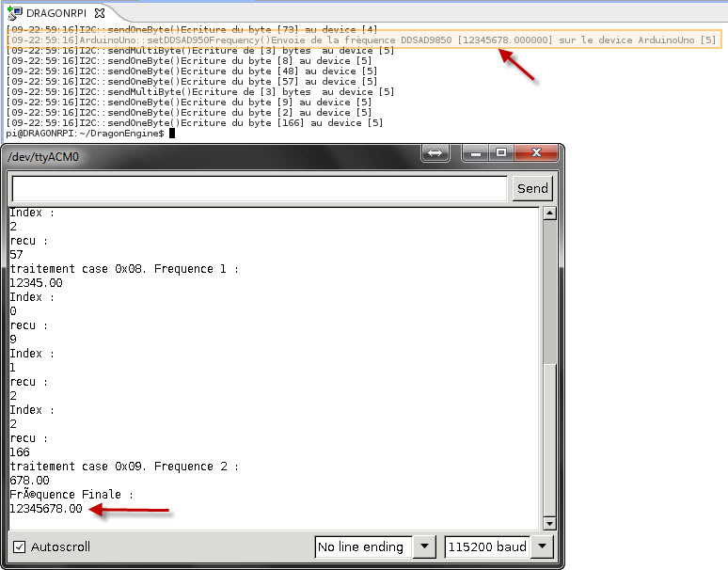Click the log line writing byte [48]
Screen dimensions: 728x570
coord(192,71)
